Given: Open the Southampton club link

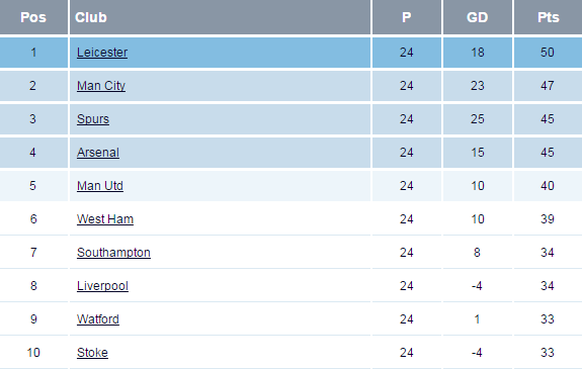Looking at the screenshot, I should click(114, 252).
